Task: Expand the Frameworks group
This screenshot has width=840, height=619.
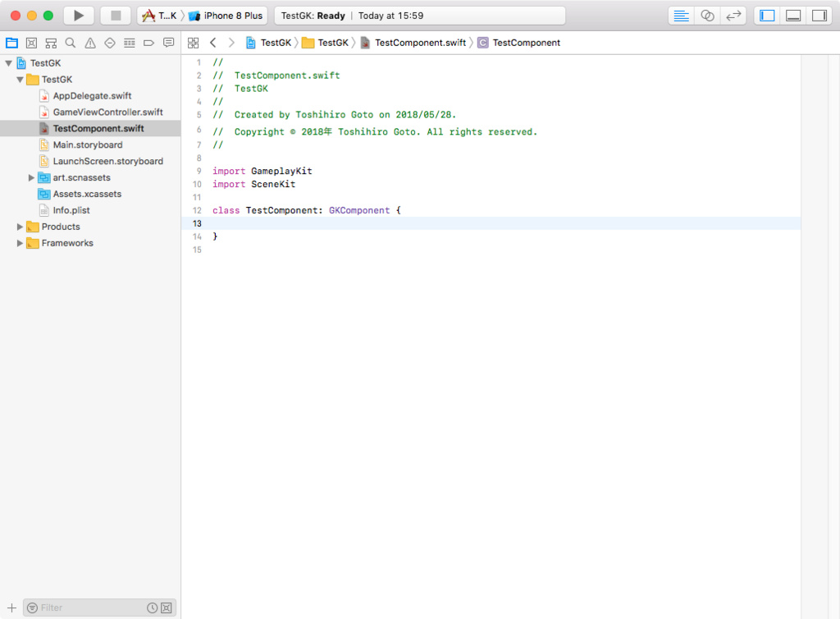Action: [x=20, y=243]
